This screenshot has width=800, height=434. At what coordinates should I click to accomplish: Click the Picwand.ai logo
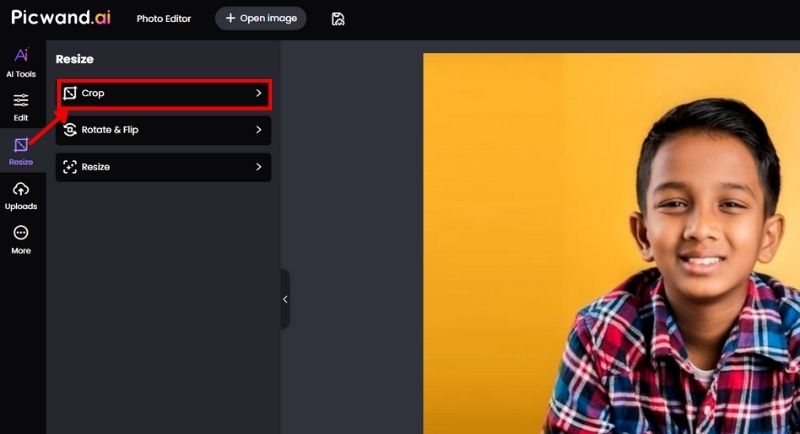60,17
